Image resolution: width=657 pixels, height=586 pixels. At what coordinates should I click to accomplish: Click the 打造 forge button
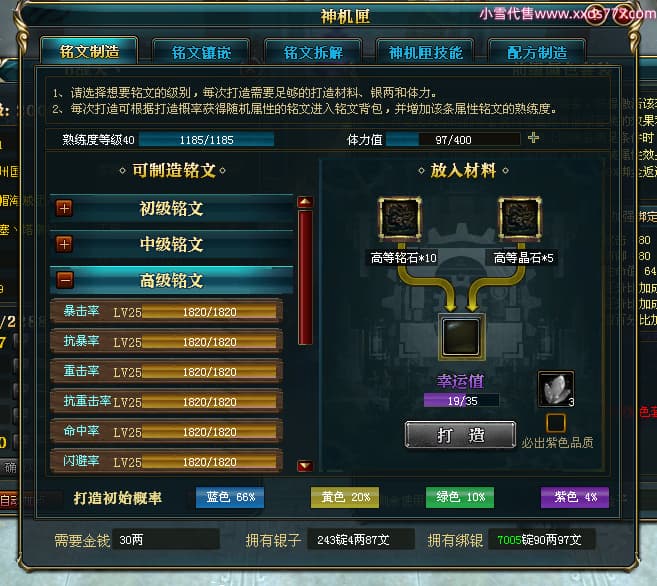[460, 435]
